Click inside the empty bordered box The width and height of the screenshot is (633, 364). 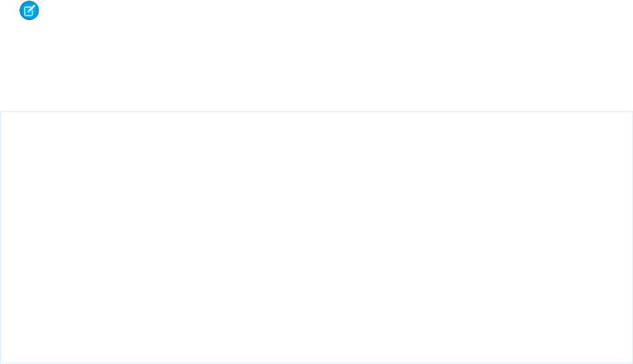click(316, 237)
